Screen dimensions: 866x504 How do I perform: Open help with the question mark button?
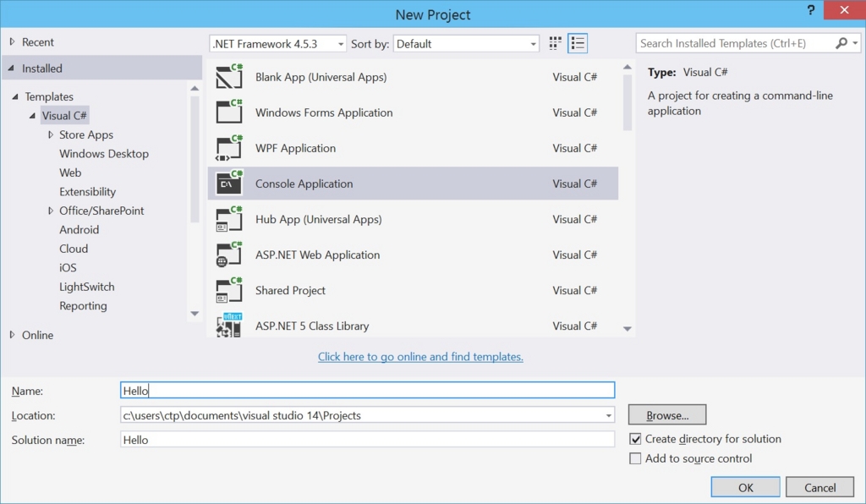810,10
